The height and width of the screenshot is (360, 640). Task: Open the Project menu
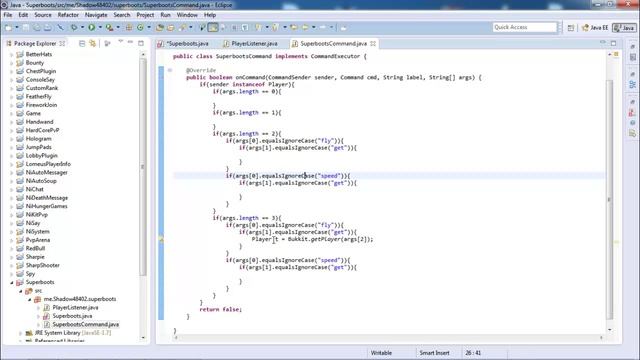(x=145, y=15)
